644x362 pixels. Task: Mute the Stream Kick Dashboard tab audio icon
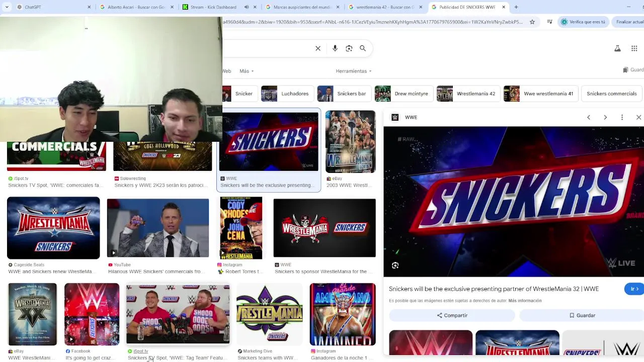tap(247, 7)
